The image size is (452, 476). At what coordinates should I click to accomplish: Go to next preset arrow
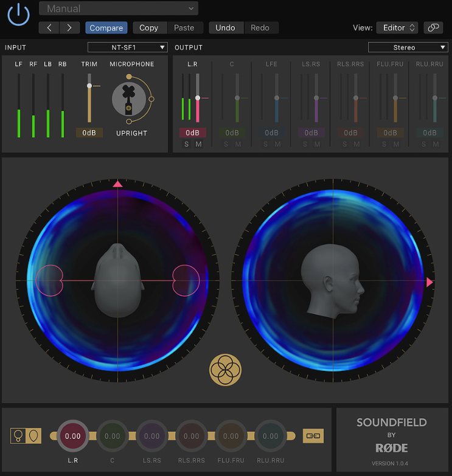point(69,28)
